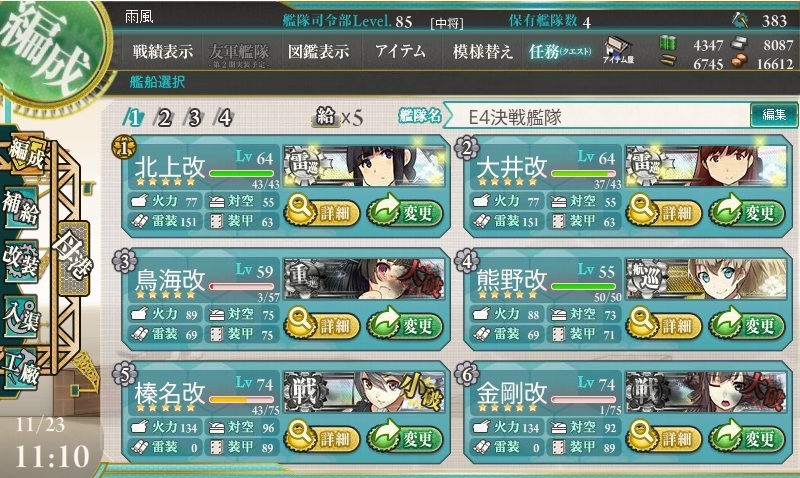Switch to fleet tab 2
Image resolution: width=800 pixels, height=478 pixels.
(164, 118)
